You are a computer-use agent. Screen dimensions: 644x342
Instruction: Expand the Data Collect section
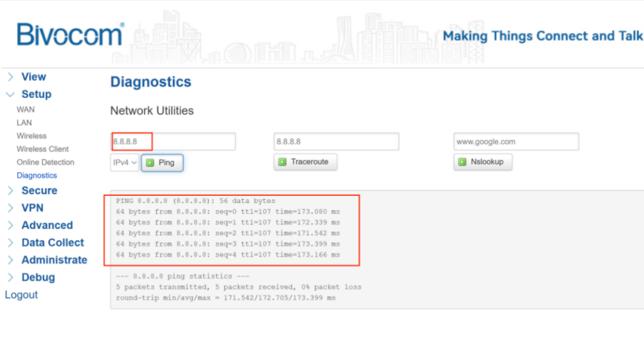[x=52, y=243]
